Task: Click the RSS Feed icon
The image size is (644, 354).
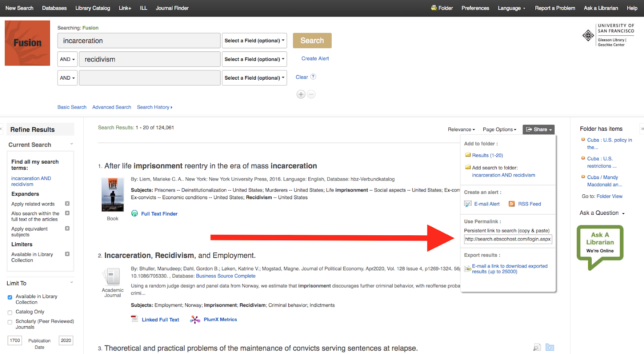Action: click(x=512, y=204)
